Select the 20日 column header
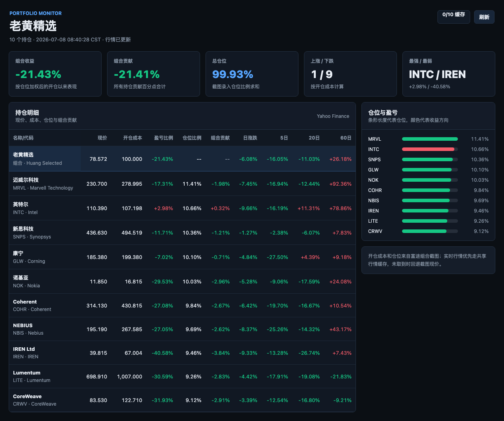 point(314,138)
